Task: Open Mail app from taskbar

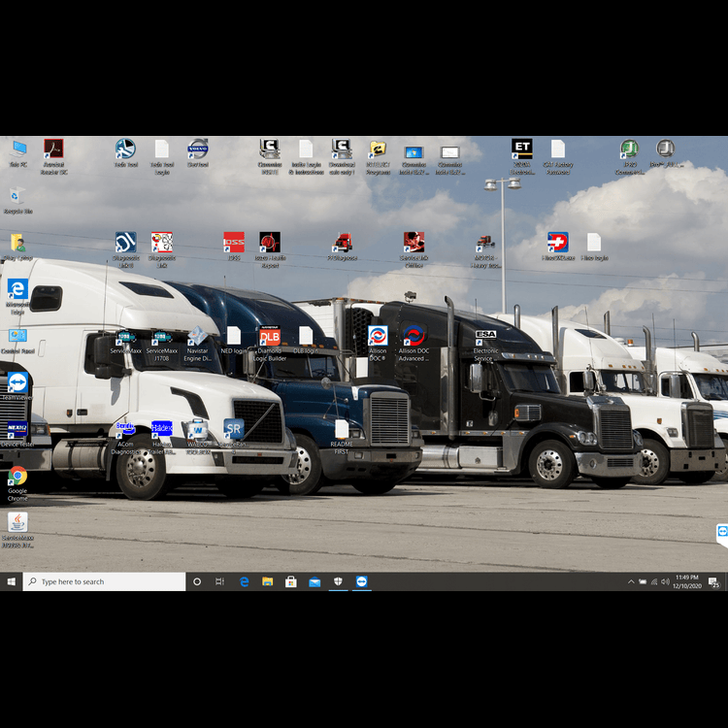Action: [314, 581]
